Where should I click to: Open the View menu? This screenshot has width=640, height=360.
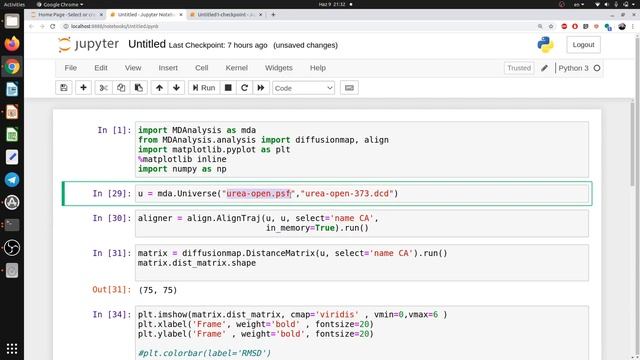pos(133,68)
